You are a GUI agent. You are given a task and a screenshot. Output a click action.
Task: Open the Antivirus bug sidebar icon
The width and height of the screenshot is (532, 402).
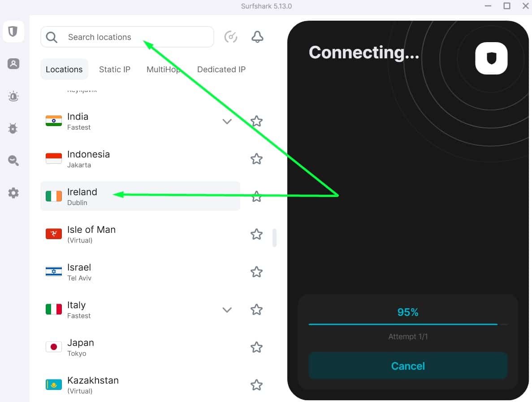(13, 128)
